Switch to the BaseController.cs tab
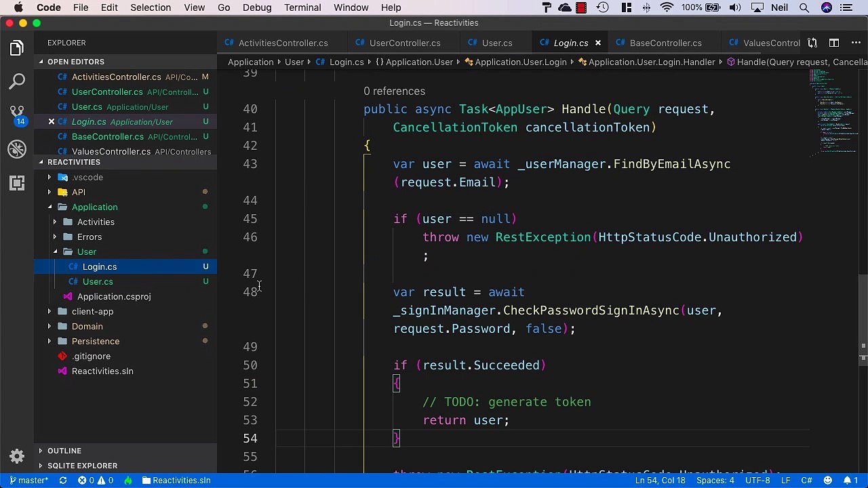 point(665,43)
